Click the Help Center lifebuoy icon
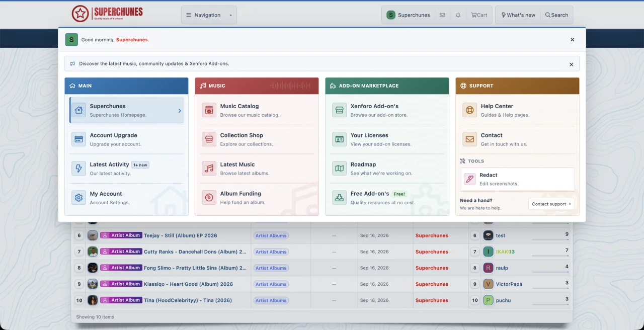This screenshot has height=330, width=644. point(470,110)
